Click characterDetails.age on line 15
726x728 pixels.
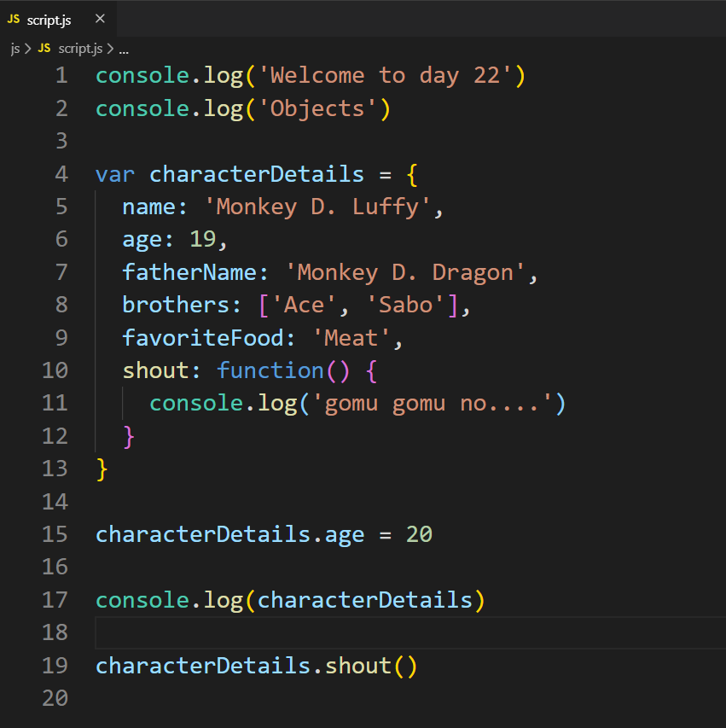pos(229,534)
